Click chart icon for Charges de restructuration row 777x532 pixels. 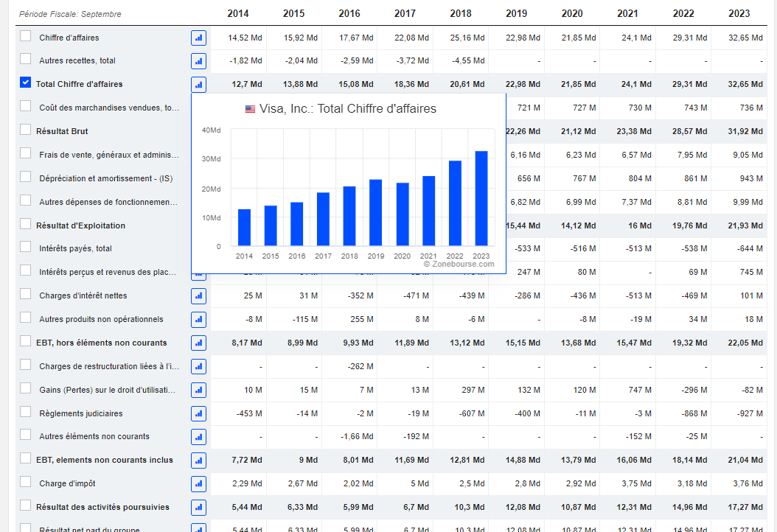[198, 367]
